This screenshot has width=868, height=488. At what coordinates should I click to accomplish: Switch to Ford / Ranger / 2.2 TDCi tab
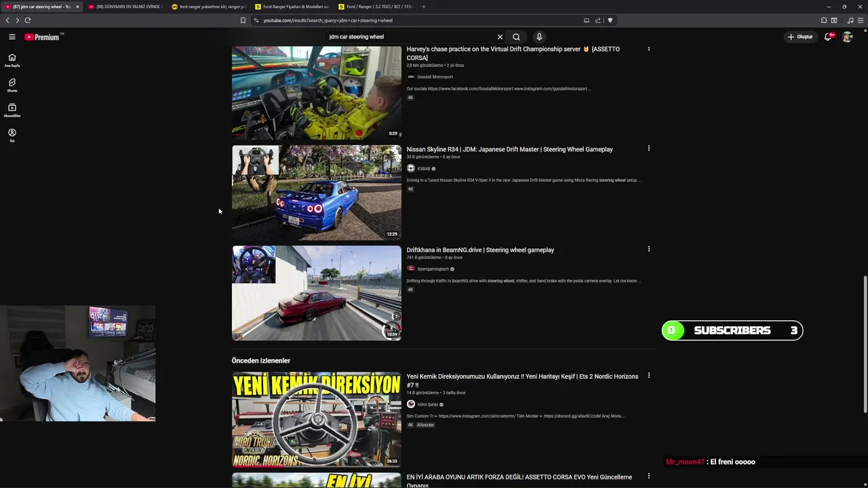tap(375, 7)
